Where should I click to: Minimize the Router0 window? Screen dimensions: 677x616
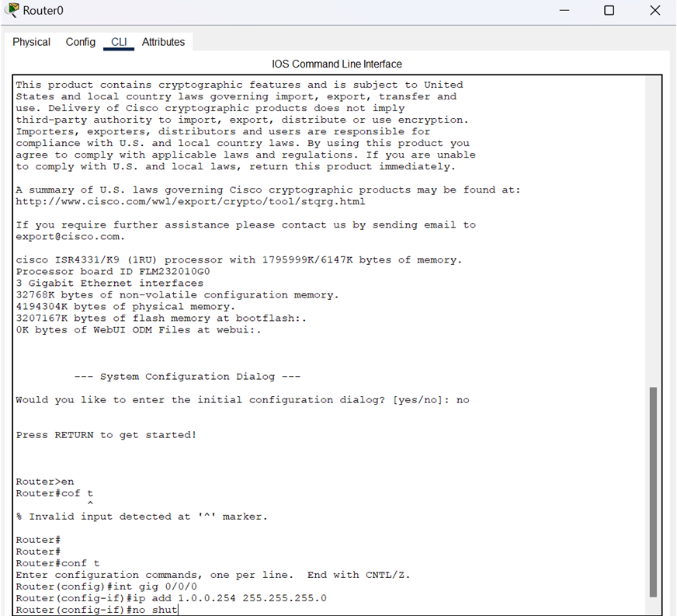pos(564,10)
